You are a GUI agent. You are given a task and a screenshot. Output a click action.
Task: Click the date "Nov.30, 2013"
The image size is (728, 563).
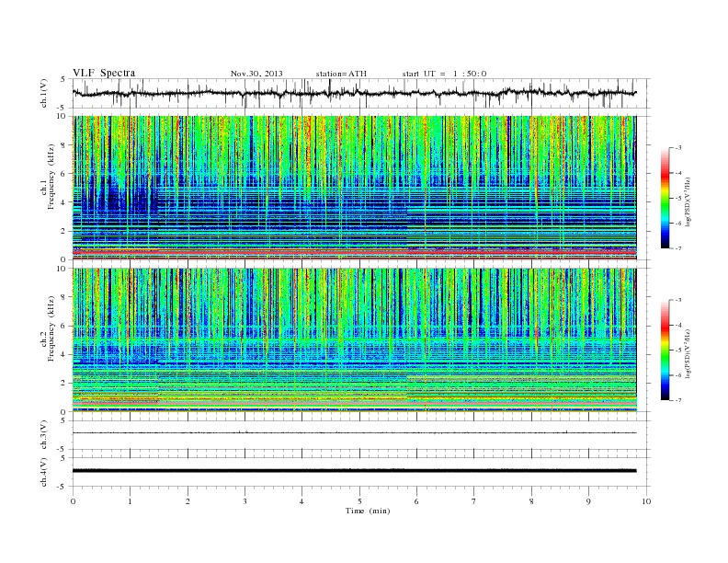(256, 74)
